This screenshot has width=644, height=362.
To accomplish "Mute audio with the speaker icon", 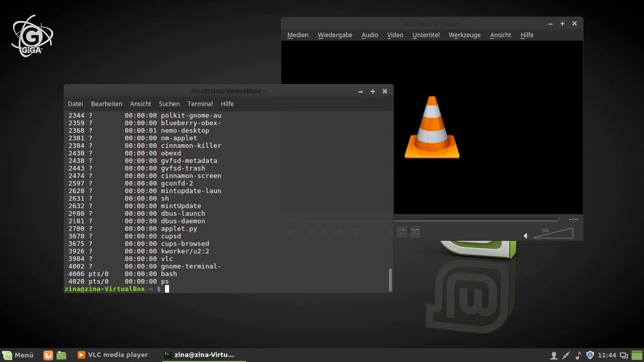I will pyautogui.click(x=526, y=235).
